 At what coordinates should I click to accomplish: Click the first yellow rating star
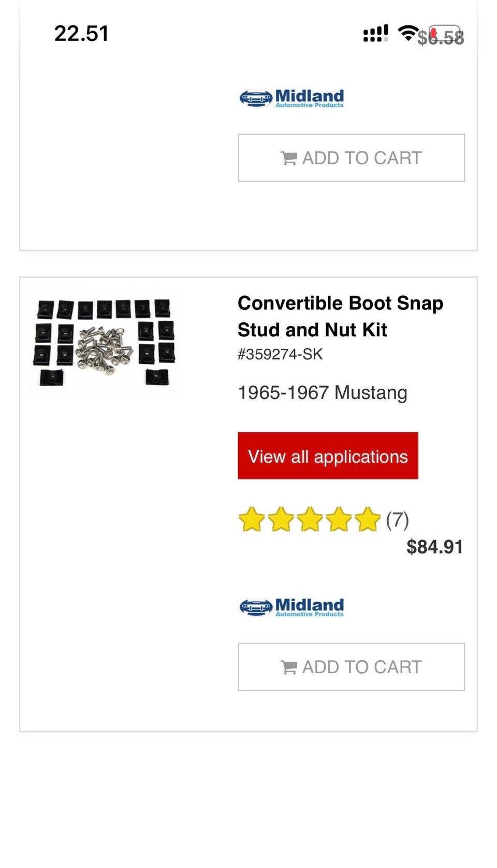click(x=252, y=519)
